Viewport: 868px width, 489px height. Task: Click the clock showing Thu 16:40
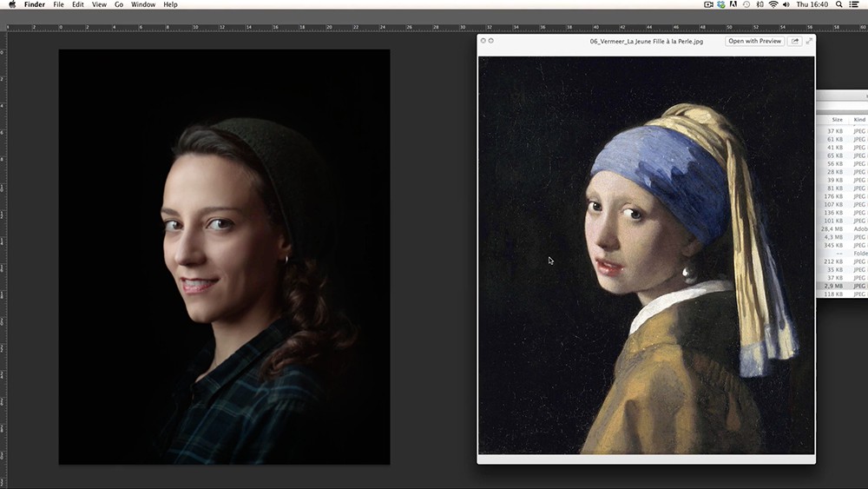tap(812, 4)
